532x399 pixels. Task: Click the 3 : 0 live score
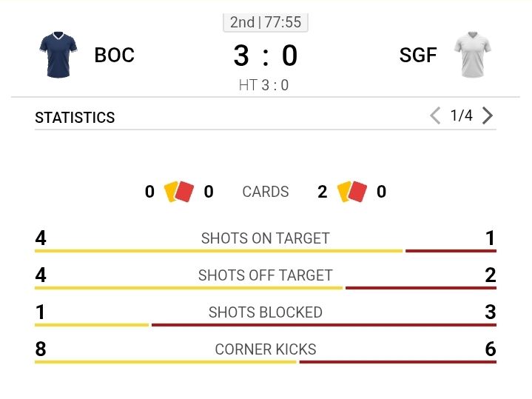coord(265,56)
